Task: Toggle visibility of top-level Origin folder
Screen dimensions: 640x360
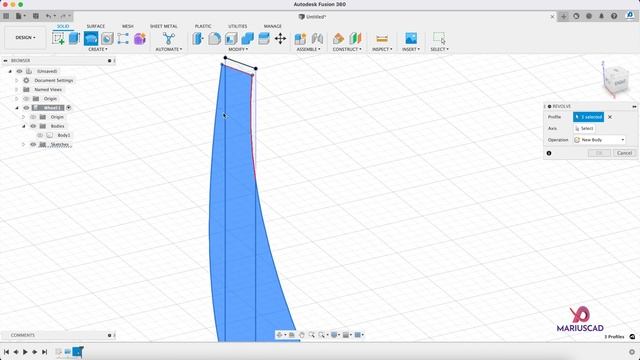Action: pyautogui.click(x=26, y=99)
